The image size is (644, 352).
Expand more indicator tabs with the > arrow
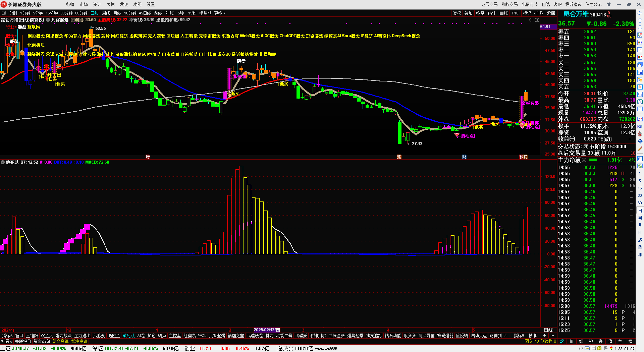[x=505, y=336]
